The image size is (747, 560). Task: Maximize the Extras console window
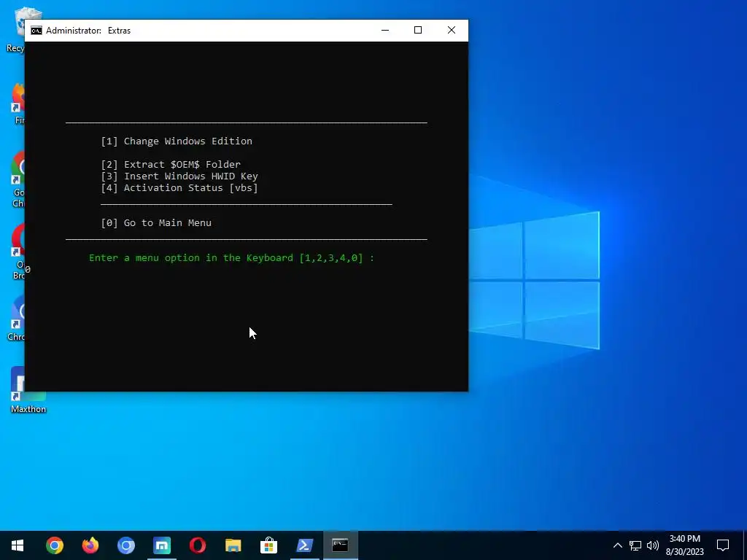click(x=418, y=30)
